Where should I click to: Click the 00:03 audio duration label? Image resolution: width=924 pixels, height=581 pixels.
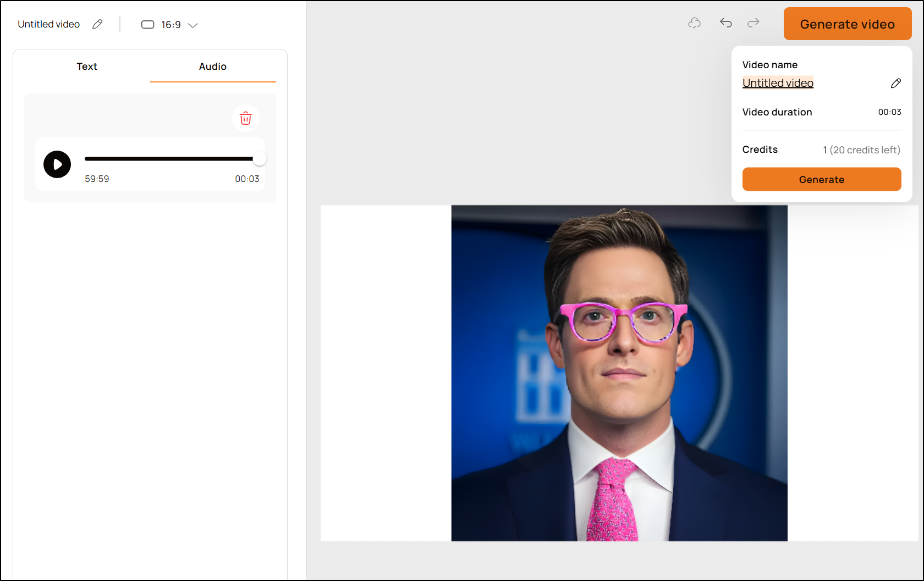(x=247, y=179)
